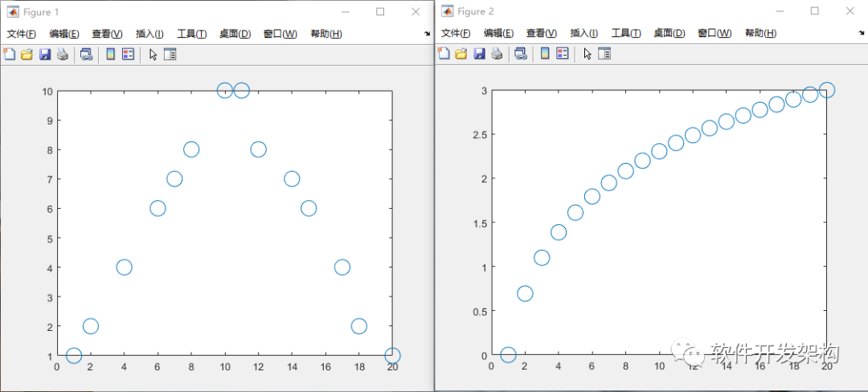The height and width of the screenshot is (392, 868).
Task: Open 工具(T) menu in Figure 1
Action: pyautogui.click(x=191, y=34)
